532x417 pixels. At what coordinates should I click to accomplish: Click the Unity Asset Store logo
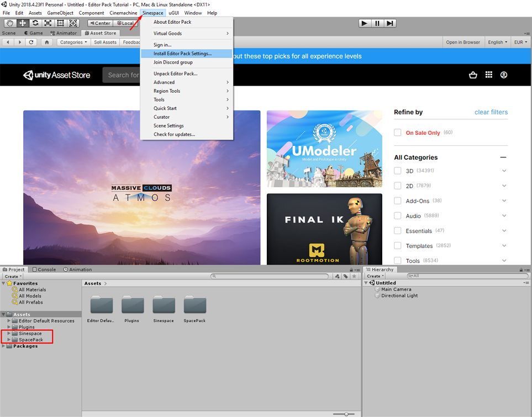pyautogui.click(x=57, y=75)
